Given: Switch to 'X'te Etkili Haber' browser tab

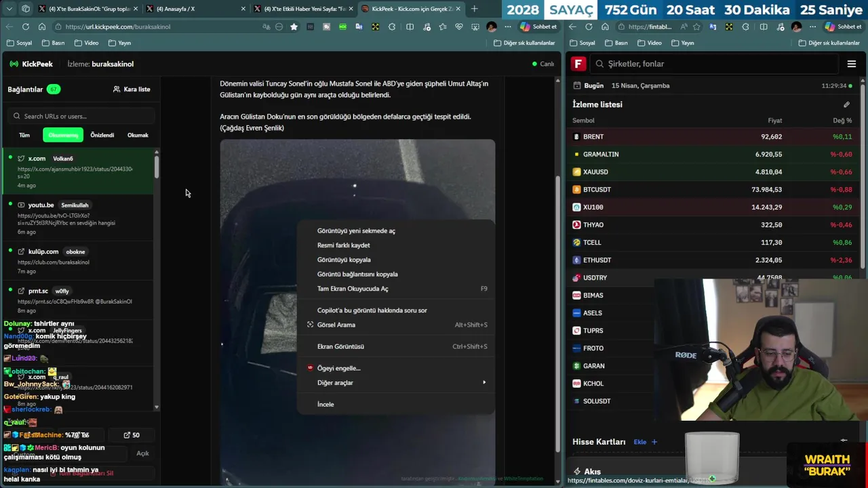Looking at the screenshot, I should coord(303,9).
